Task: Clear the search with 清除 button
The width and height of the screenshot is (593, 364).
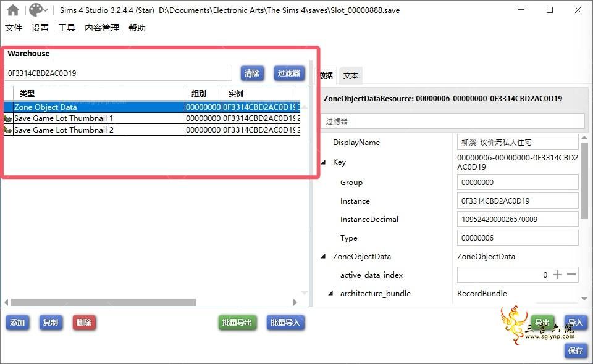Action: pyautogui.click(x=252, y=73)
